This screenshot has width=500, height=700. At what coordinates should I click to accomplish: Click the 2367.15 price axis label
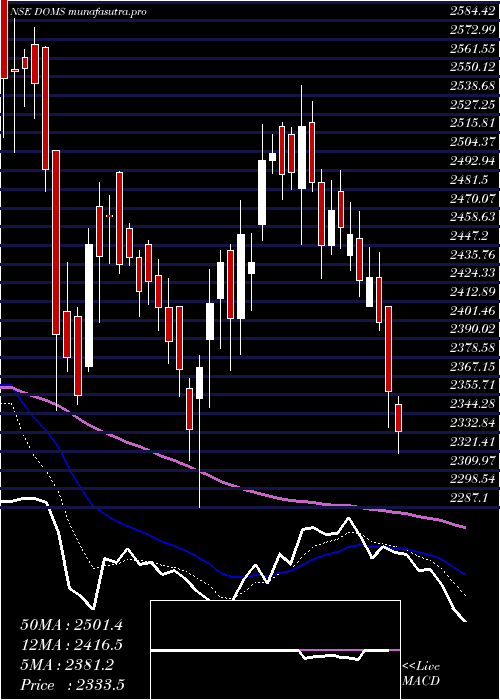(472, 367)
